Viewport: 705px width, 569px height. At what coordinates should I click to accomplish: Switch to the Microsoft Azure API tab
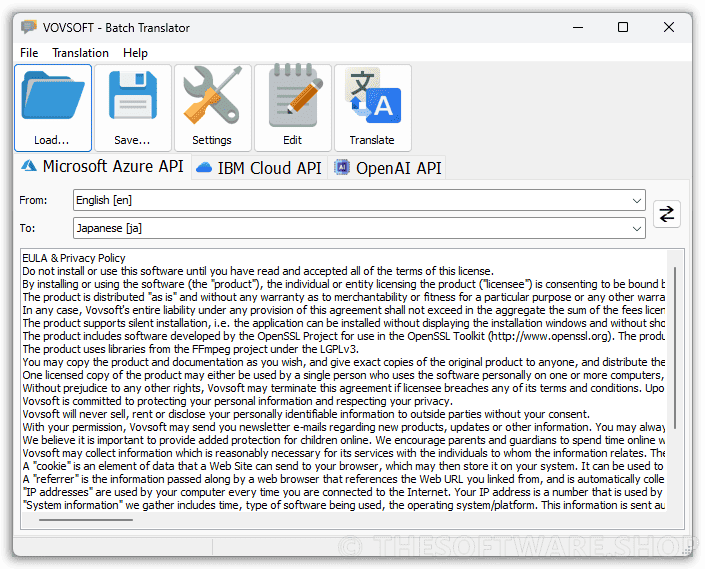coord(103,167)
